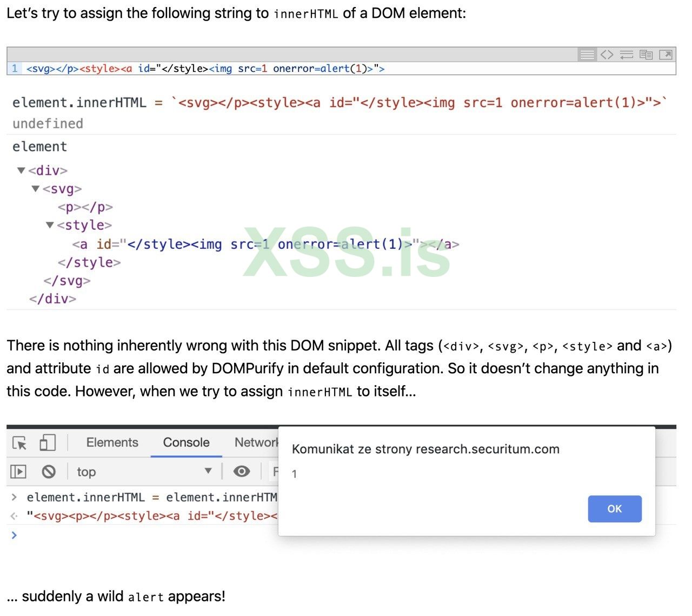Toggle the device toolbar icon
This screenshot has height=616, width=692.
coord(48,443)
